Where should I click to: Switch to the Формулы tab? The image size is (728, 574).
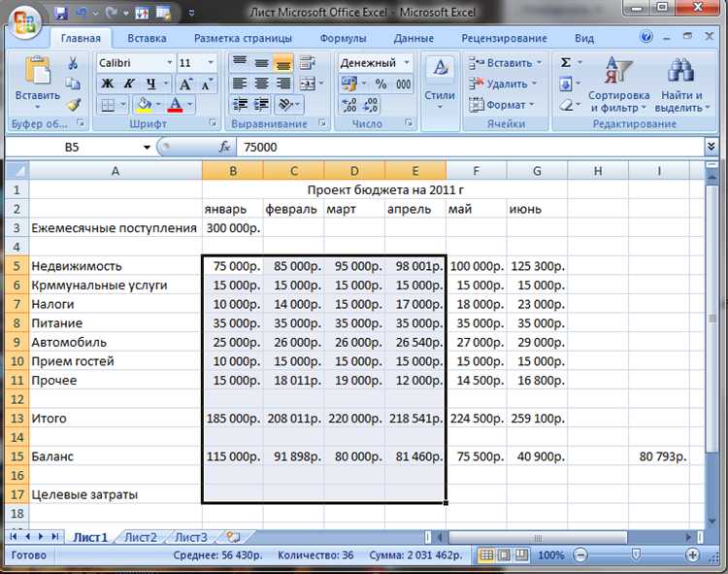[x=343, y=38]
